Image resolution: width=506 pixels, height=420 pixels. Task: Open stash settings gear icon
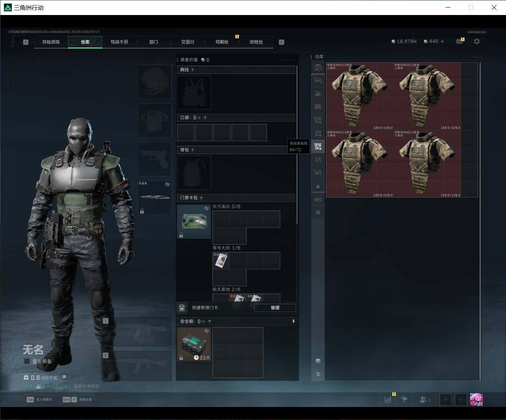[318, 212]
